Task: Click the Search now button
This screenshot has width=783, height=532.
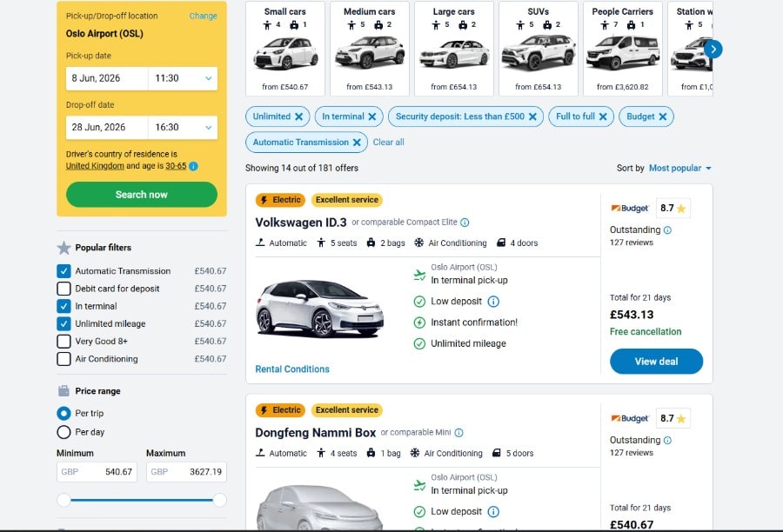Action: coord(141,195)
